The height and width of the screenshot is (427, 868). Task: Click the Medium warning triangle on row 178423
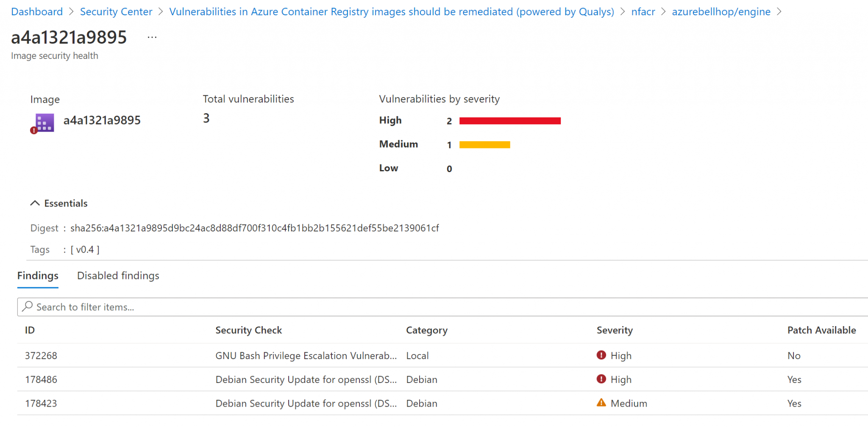pyautogui.click(x=601, y=403)
